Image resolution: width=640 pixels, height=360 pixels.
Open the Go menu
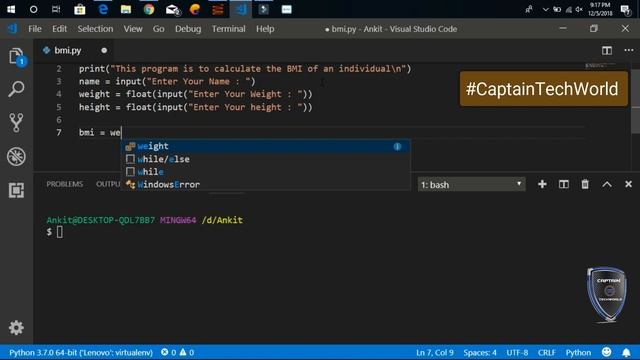tap(158, 29)
